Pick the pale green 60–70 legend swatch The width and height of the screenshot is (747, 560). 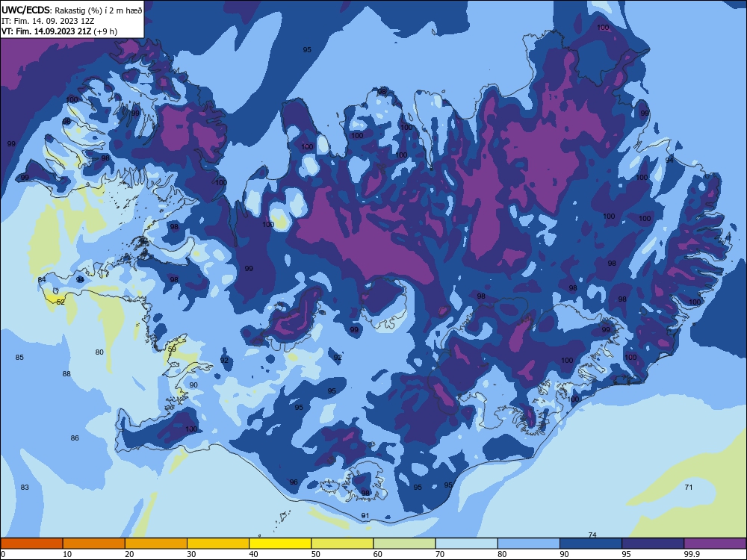tap(404, 544)
